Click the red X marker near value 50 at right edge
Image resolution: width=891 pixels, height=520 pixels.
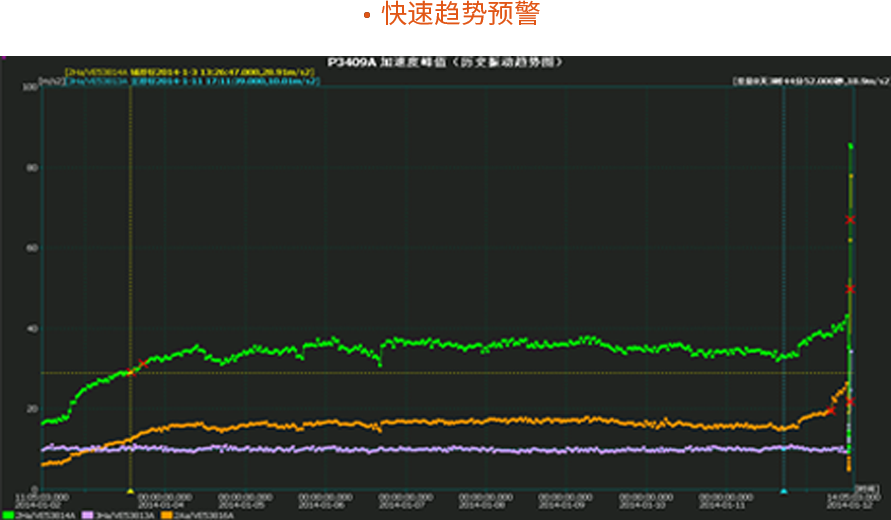click(x=850, y=289)
